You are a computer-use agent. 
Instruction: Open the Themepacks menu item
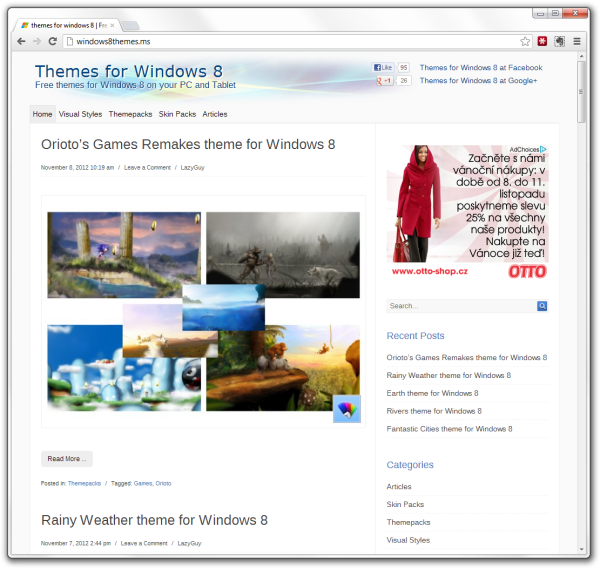point(130,114)
